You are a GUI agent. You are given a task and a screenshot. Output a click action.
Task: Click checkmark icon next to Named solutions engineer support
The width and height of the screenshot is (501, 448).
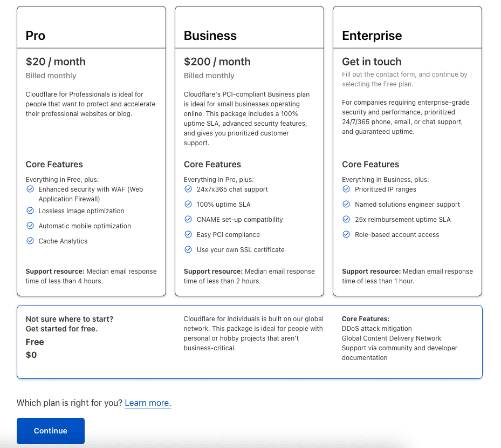click(x=346, y=204)
